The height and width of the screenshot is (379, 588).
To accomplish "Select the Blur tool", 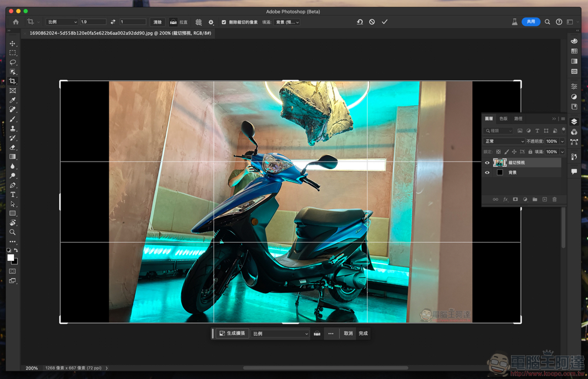I will point(12,166).
